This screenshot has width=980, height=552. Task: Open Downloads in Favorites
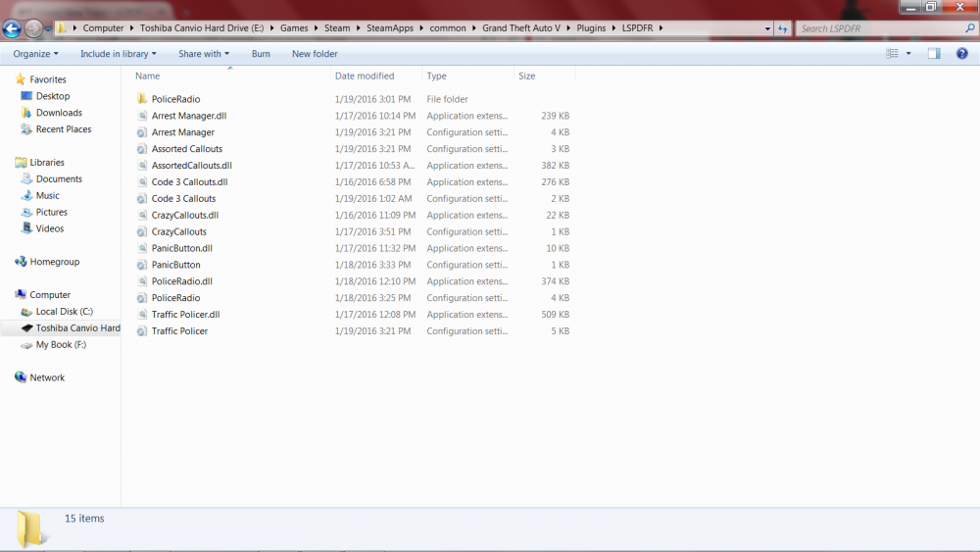[x=59, y=113]
